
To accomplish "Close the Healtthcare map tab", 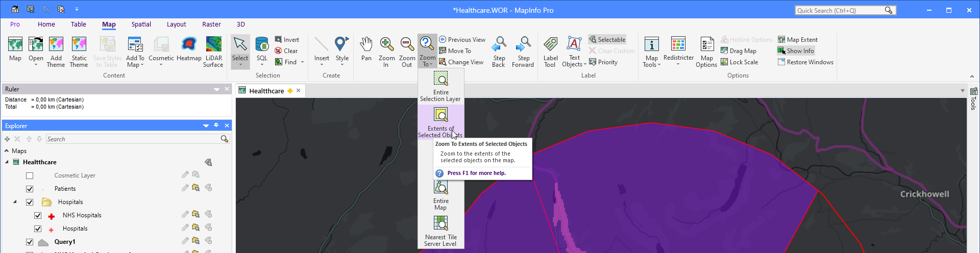I will [299, 90].
